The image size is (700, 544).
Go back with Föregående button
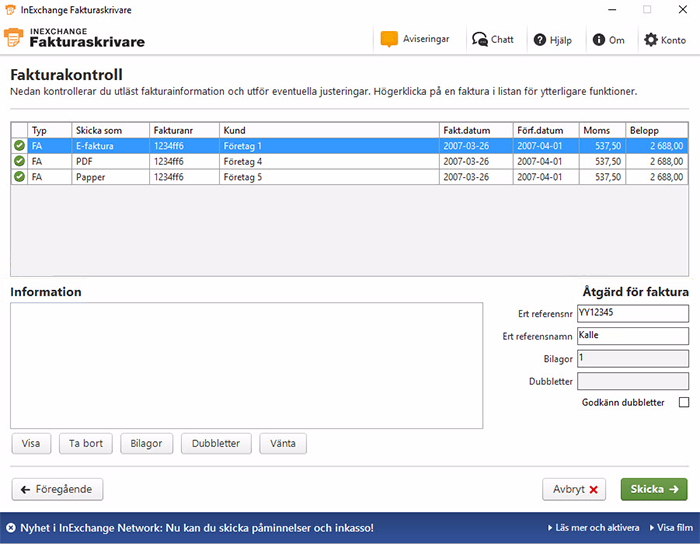click(x=57, y=490)
